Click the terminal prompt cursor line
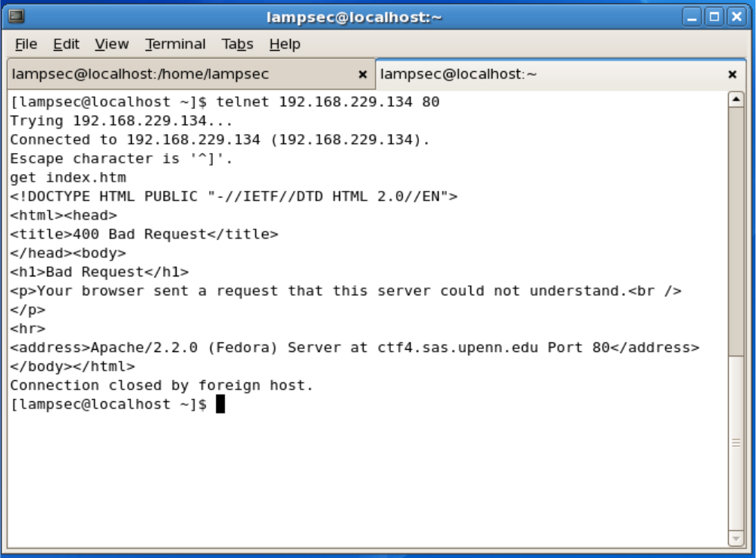 220,404
